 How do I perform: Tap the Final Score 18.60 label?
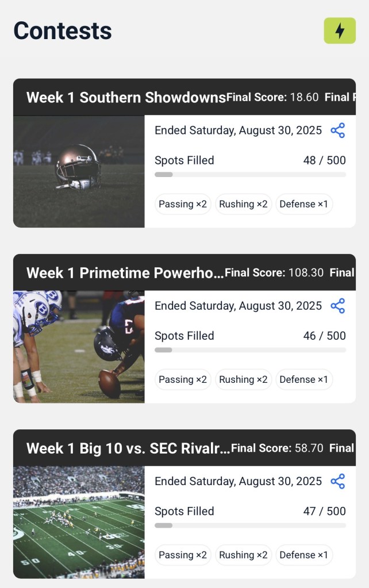(x=273, y=97)
